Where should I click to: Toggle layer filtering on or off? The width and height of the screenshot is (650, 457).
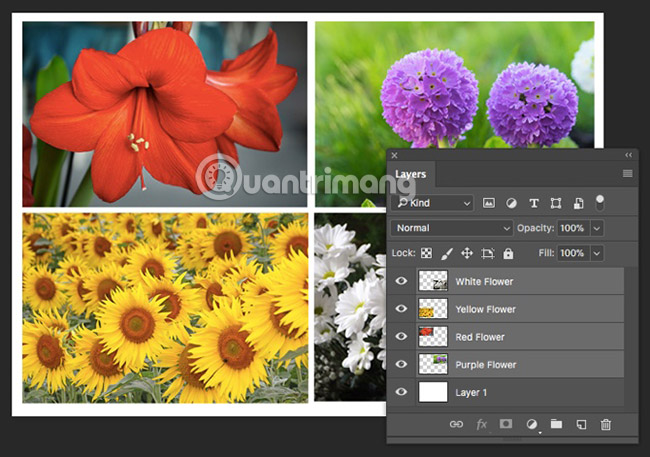coord(600,202)
